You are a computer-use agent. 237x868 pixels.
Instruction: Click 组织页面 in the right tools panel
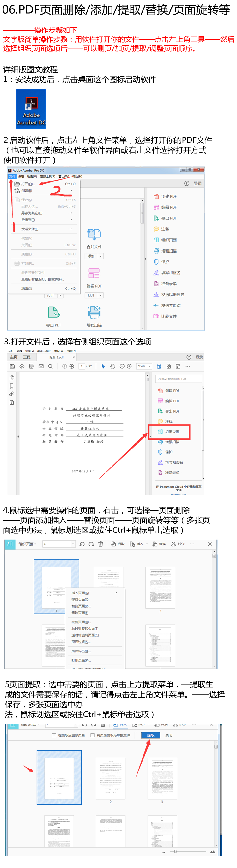coord(172,432)
